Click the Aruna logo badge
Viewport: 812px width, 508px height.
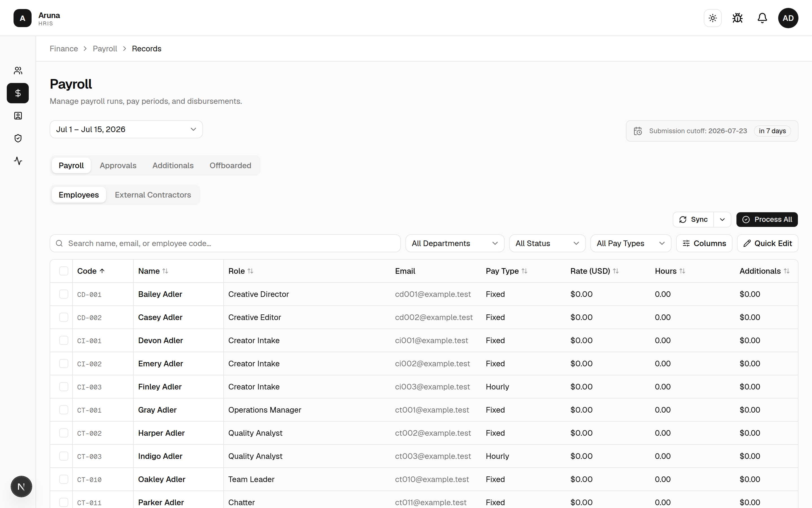(23, 18)
